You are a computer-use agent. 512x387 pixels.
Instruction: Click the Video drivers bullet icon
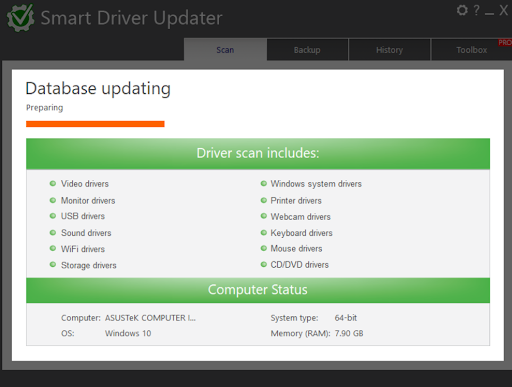click(53, 183)
